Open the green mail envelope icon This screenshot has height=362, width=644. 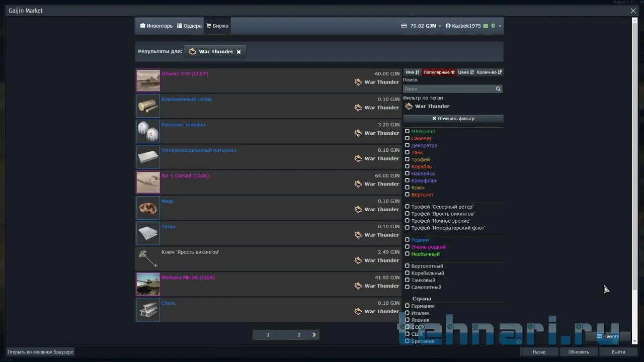486,26
